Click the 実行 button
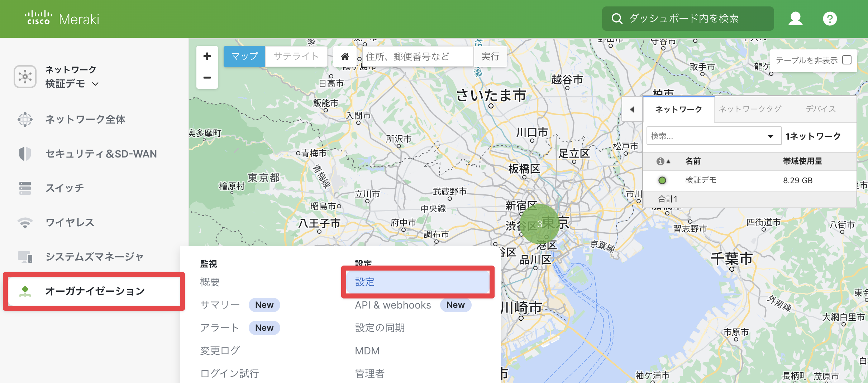This screenshot has height=383, width=868. (490, 56)
